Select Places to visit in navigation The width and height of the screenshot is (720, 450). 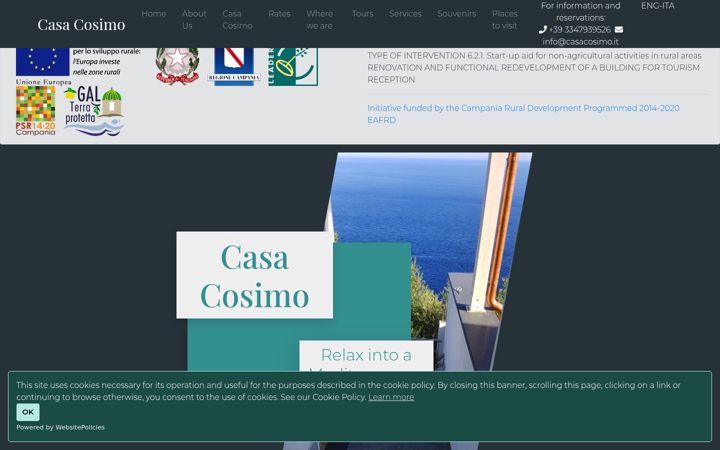point(505,20)
